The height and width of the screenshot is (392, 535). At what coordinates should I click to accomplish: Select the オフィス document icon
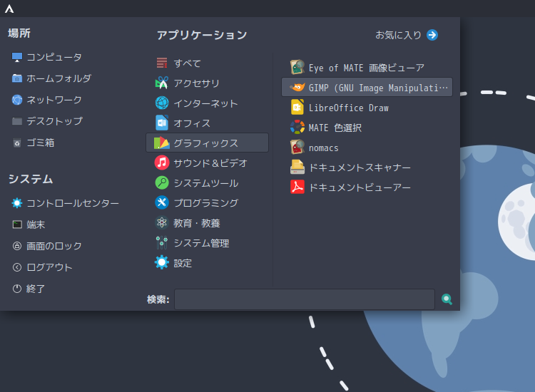[162, 123]
